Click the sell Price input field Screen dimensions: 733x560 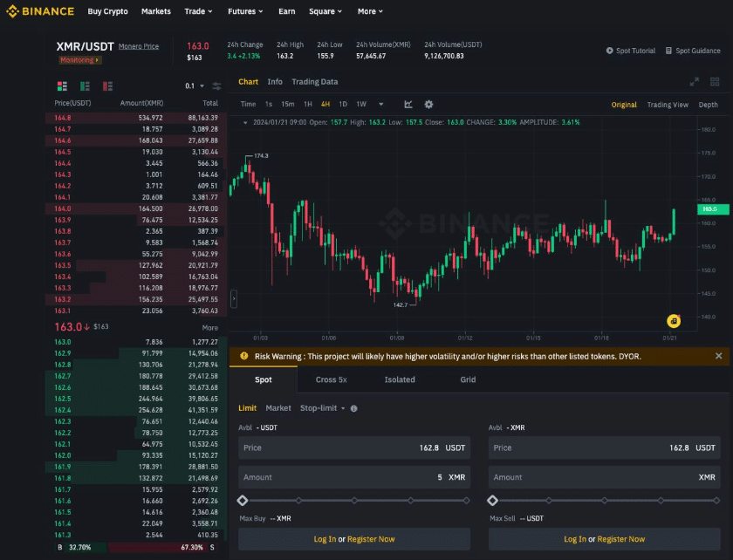tap(605, 447)
